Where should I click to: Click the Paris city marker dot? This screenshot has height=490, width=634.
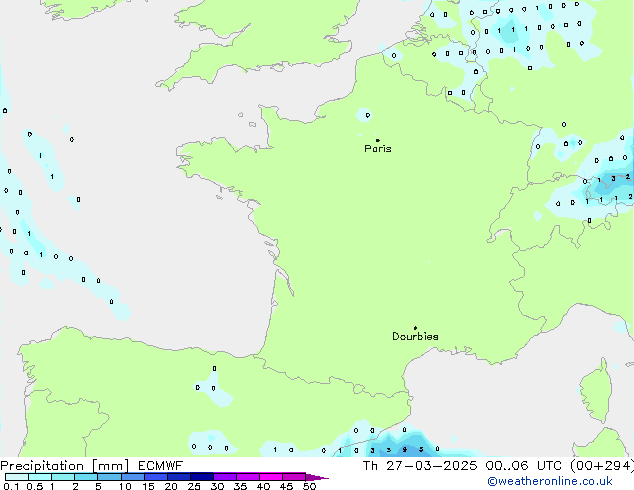tap(377, 141)
